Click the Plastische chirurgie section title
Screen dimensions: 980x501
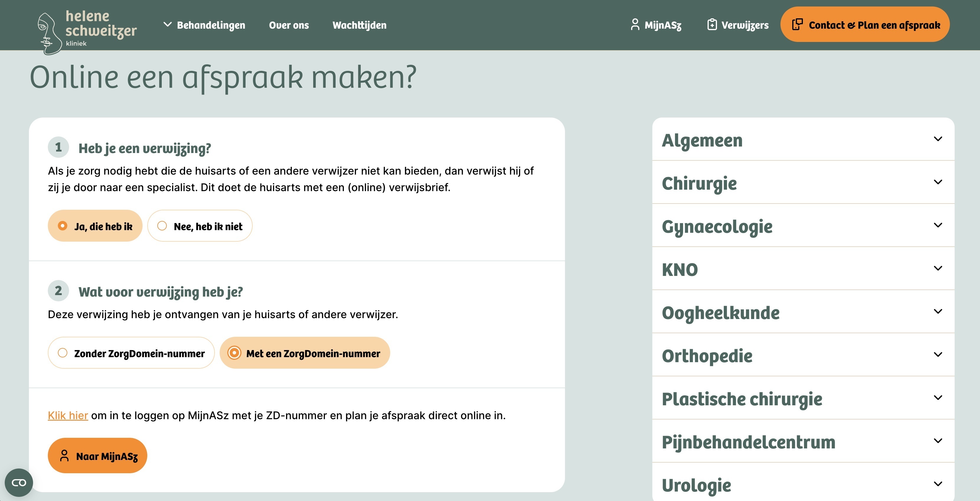tap(742, 399)
